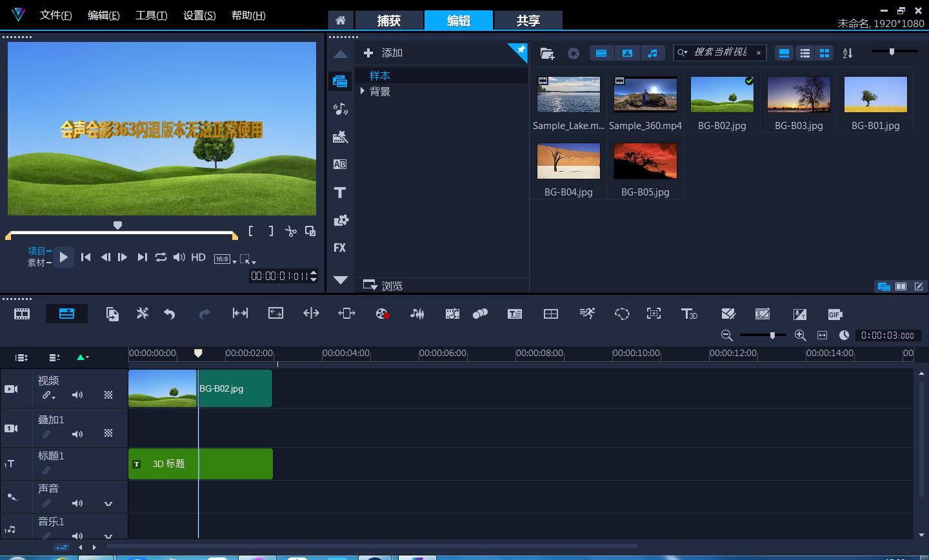Click the Storyboard view filmstrip icon
This screenshot has height=560, width=929.
(x=22, y=314)
